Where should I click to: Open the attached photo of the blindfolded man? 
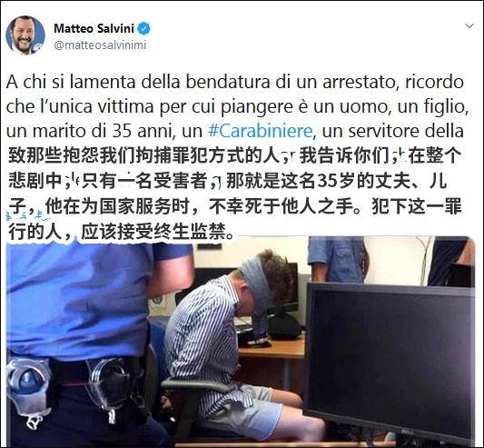point(241,342)
